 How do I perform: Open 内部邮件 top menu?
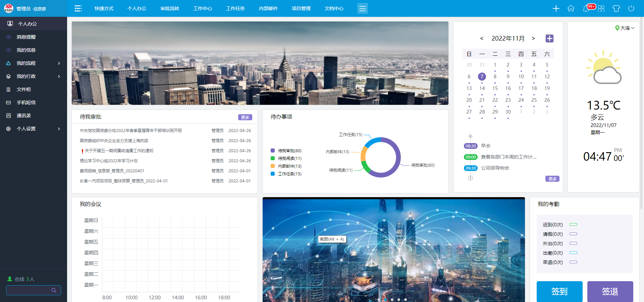pyautogui.click(x=268, y=8)
